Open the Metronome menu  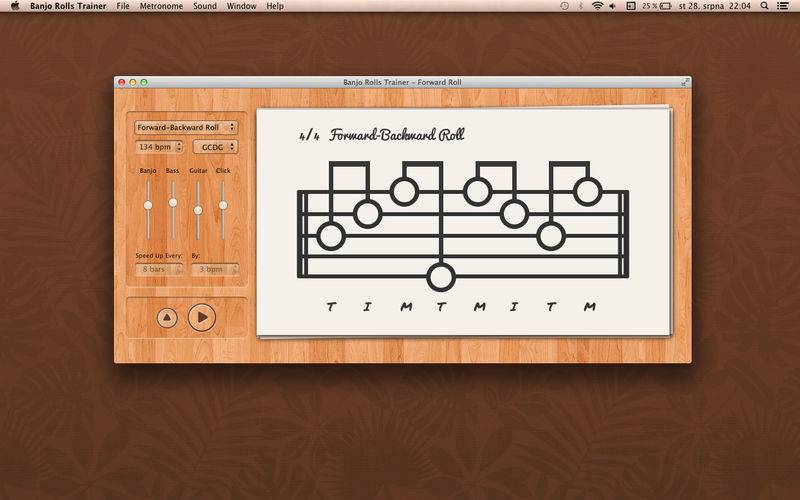161,6
